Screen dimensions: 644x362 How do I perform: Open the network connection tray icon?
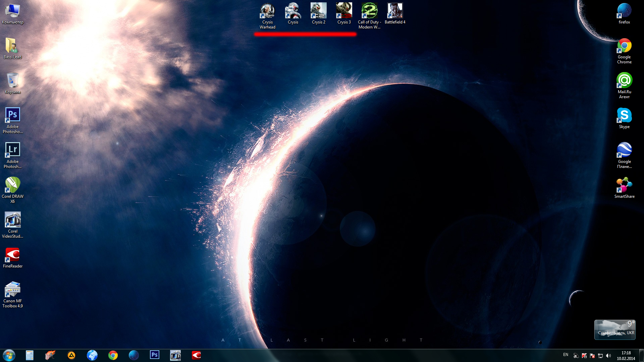(600, 356)
